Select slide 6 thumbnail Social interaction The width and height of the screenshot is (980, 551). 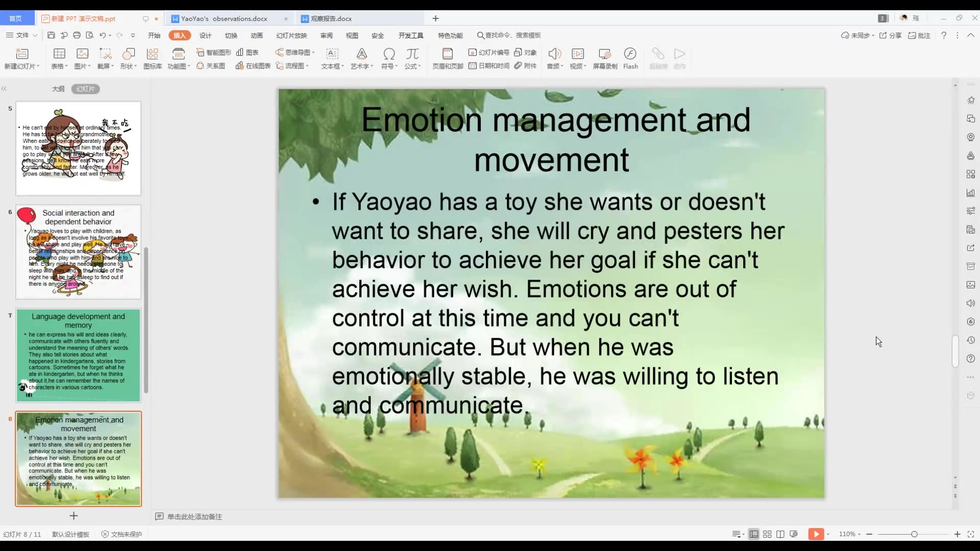tap(78, 252)
